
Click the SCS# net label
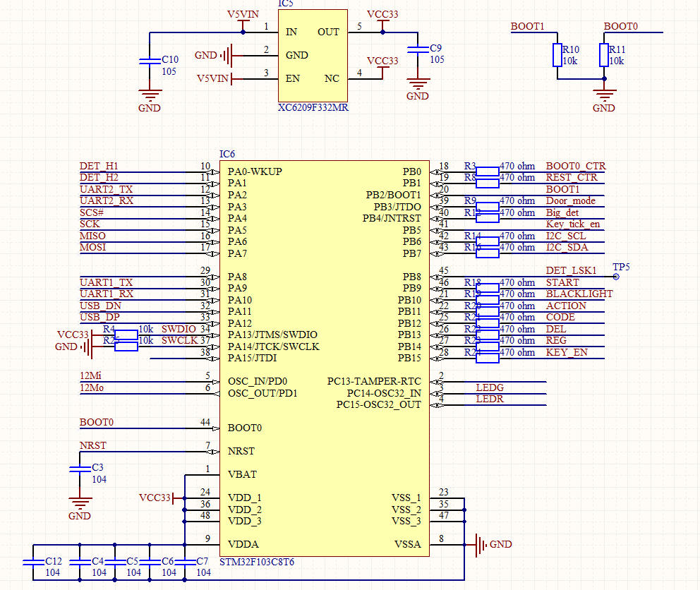(x=92, y=212)
